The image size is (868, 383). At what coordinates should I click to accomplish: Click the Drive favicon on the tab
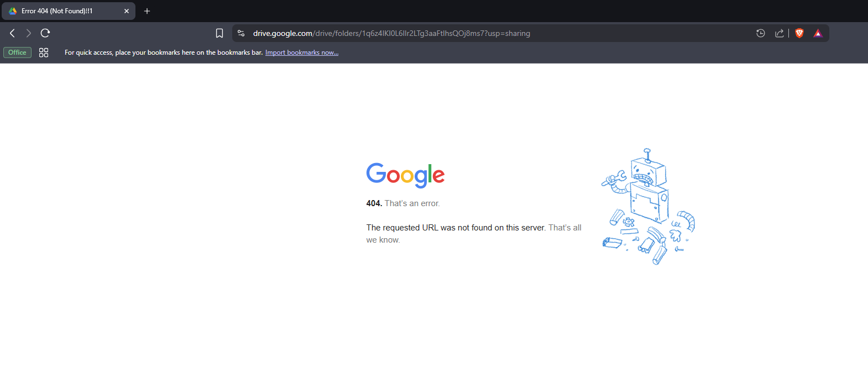click(x=13, y=11)
